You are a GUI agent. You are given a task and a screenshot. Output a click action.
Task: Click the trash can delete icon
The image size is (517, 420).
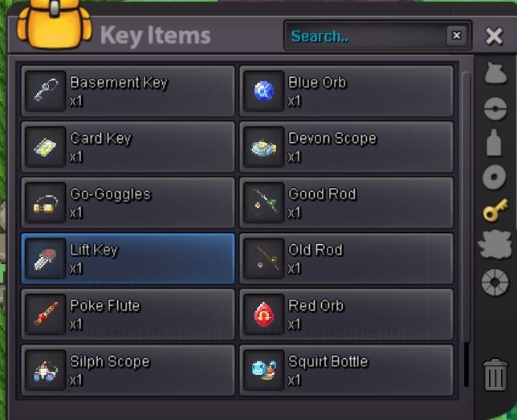click(495, 374)
